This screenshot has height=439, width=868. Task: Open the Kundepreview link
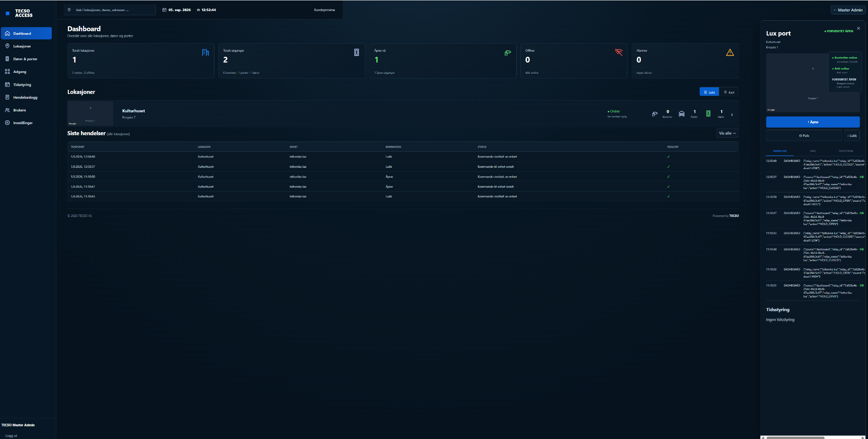[325, 10]
